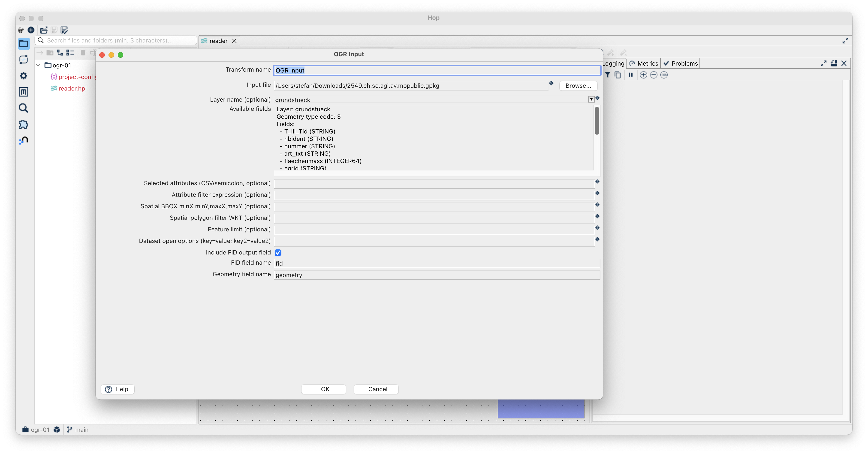Open the Search perspective magnifier icon
The height and width of the screenshot is (454, 868).
pyautogui.click(x=23, y=108)
